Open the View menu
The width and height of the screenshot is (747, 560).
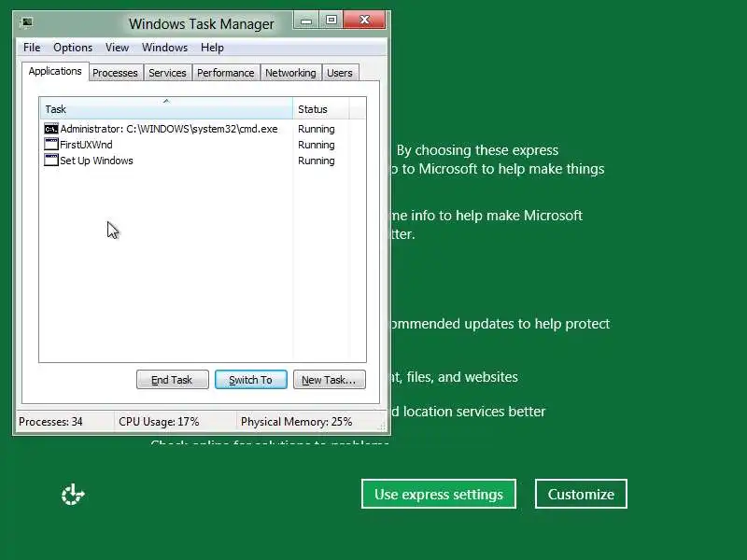[x=118, y=48]
